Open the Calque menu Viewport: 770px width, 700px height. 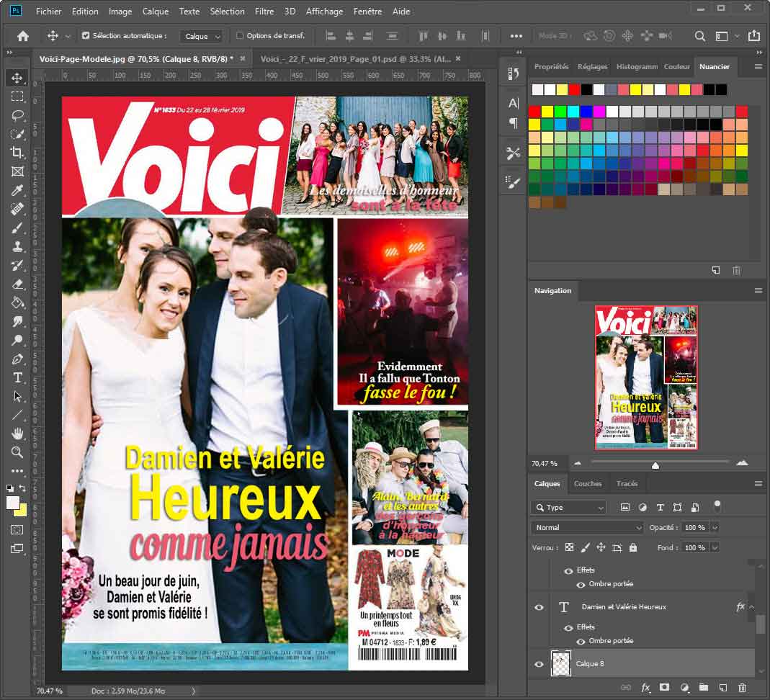click(x=155, y=11)
